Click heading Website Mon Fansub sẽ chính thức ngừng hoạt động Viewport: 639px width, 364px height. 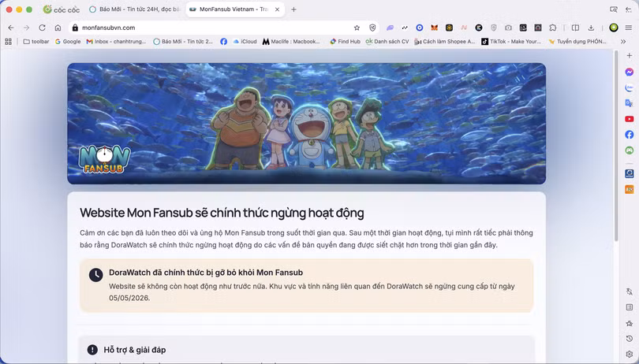tap(222, 213)
